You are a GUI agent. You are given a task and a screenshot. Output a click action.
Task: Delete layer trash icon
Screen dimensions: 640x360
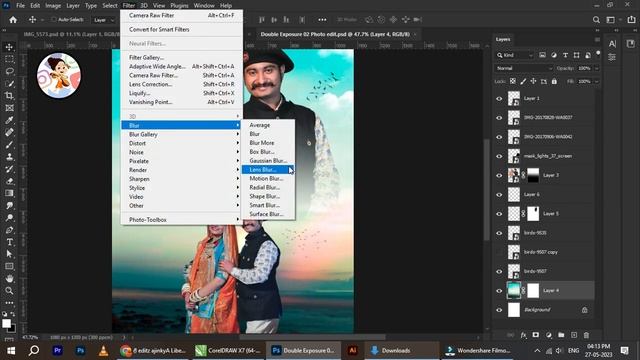click(587, 335)
